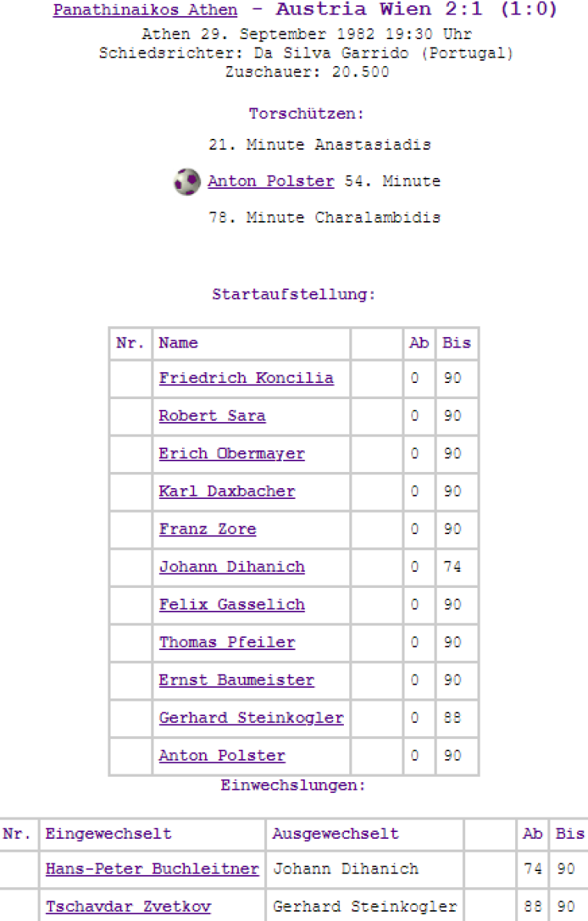Click Anton Polster in the lineup table
Image resolution: width=588 pixels, height=921 pixels.
coord(222,756)
